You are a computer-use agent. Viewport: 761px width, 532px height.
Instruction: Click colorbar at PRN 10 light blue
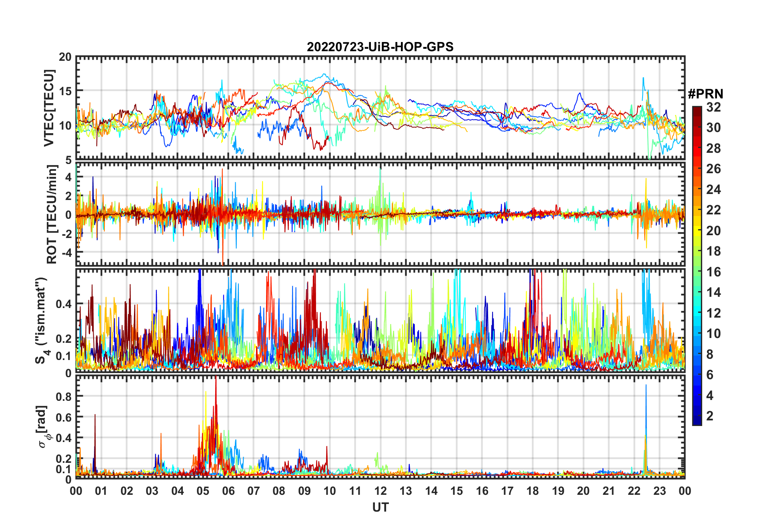point(697,334)
